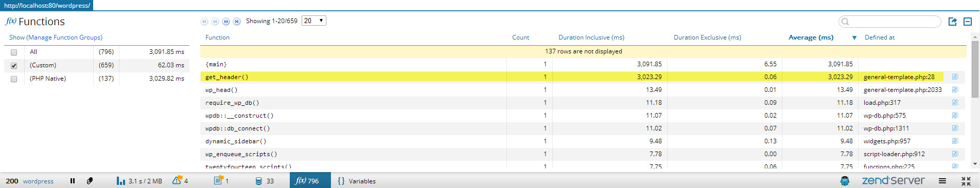Viewport: 980px width, 188px height.
Task: Uncheck the (Custom) function group checkbox
Action: click(14, 66)
